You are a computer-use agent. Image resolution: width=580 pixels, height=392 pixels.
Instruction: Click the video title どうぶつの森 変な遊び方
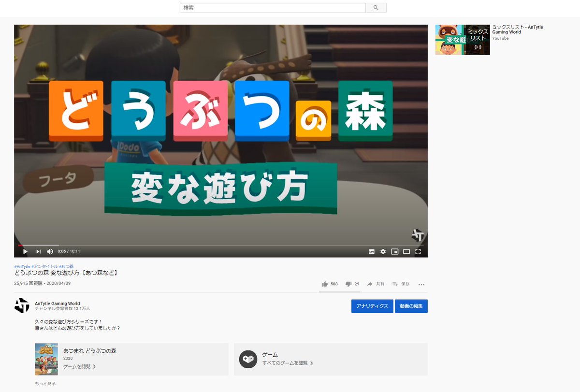[66, 273]
